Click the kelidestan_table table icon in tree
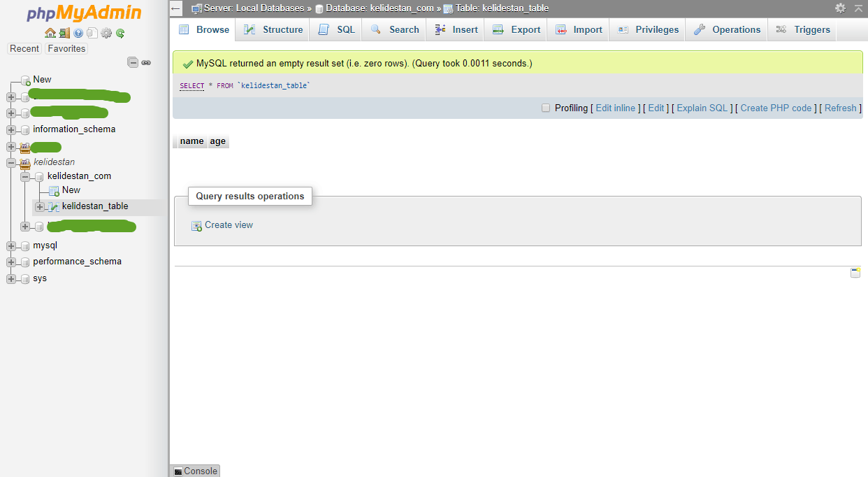The width and height of the screenshot is (868, 477). tap(54, 207)
